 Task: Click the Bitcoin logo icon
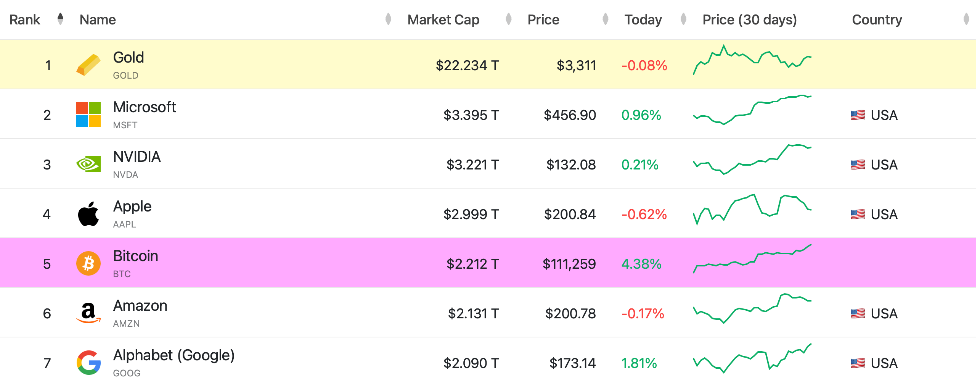[x=88, y=263]
